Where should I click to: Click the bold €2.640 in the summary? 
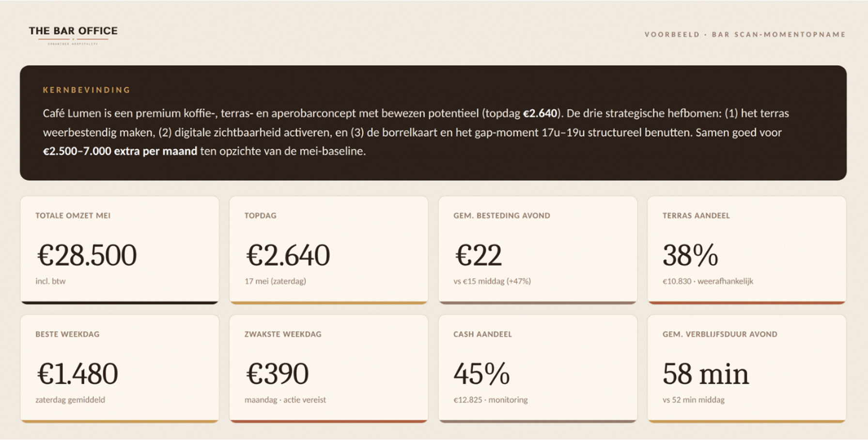pos(540,113)
